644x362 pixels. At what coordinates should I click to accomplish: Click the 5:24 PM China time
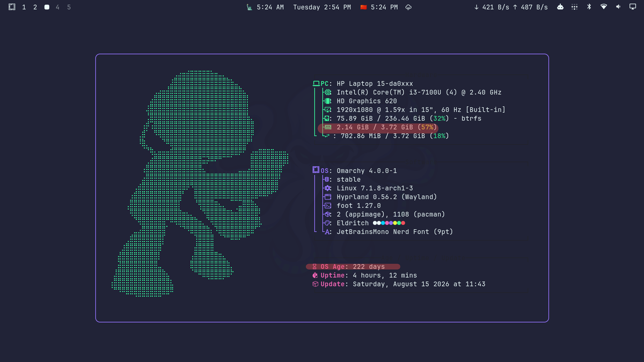(384, 7)
